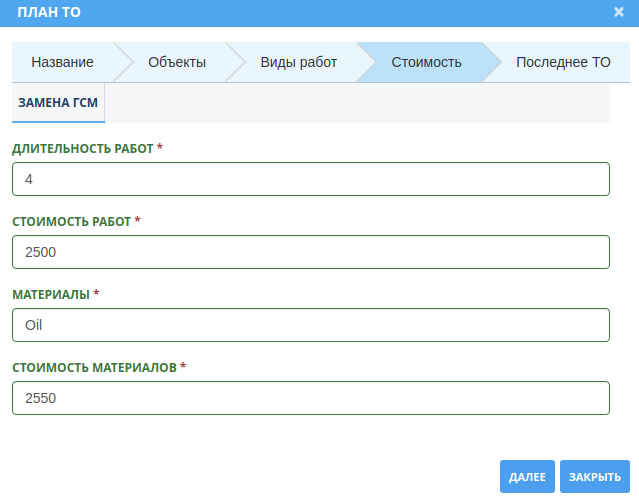Viewport: 639px width, 503px height.
Task: Click the Материалы field containing Oil
Action: click(x=311, y=325)
